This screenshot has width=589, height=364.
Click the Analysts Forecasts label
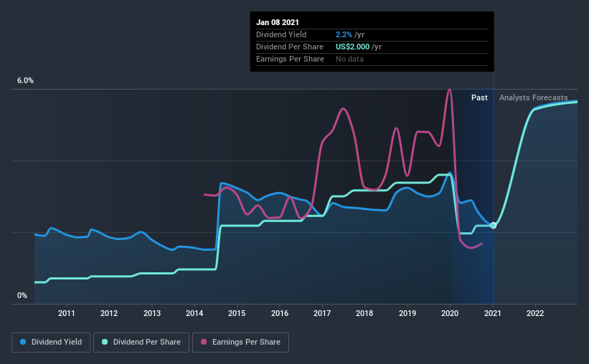tap(534, 97)
